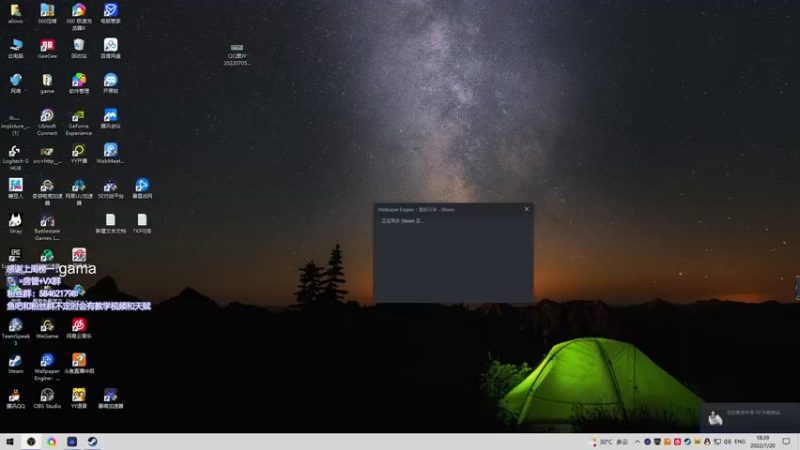Image resolution: width=800 pixels, height=450 pixels.
Task: Select the red NetEase Cloud Music desktop icon
Action: click(79, 329)
